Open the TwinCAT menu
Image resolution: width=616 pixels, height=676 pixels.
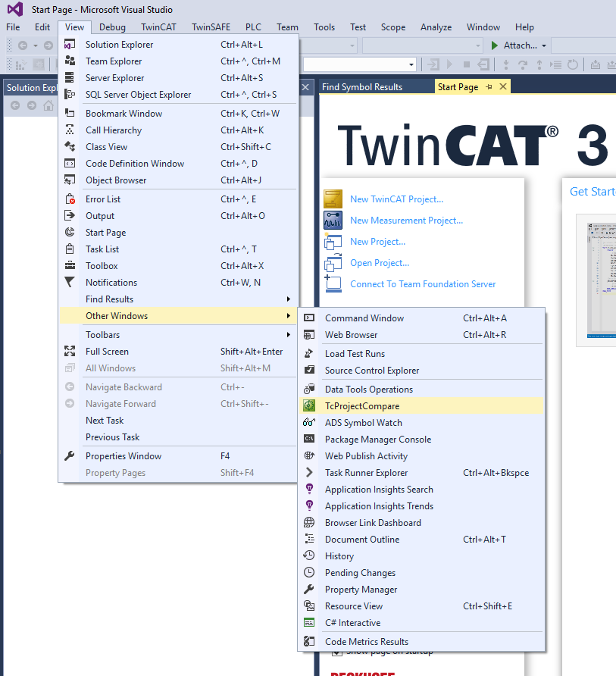pos(158,27)
